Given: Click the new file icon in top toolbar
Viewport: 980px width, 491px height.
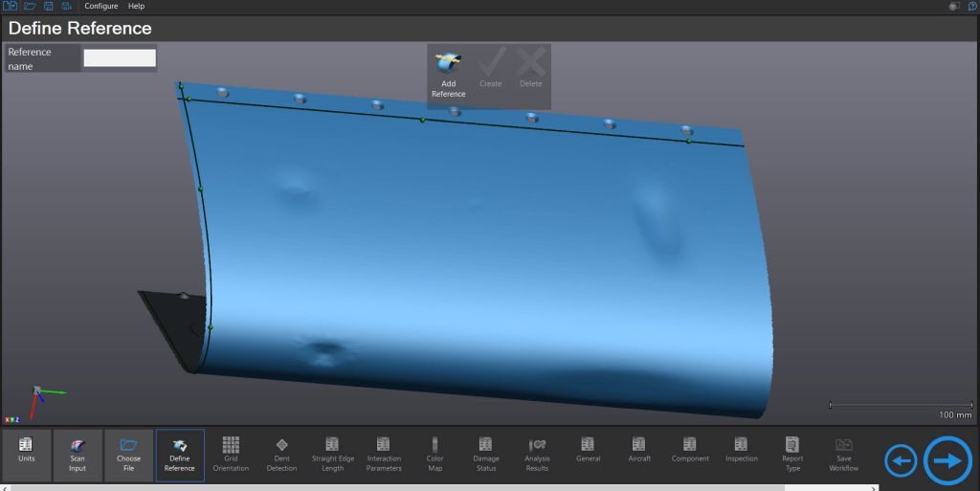Looking at the screenshot, I should [x=11, y=6].
